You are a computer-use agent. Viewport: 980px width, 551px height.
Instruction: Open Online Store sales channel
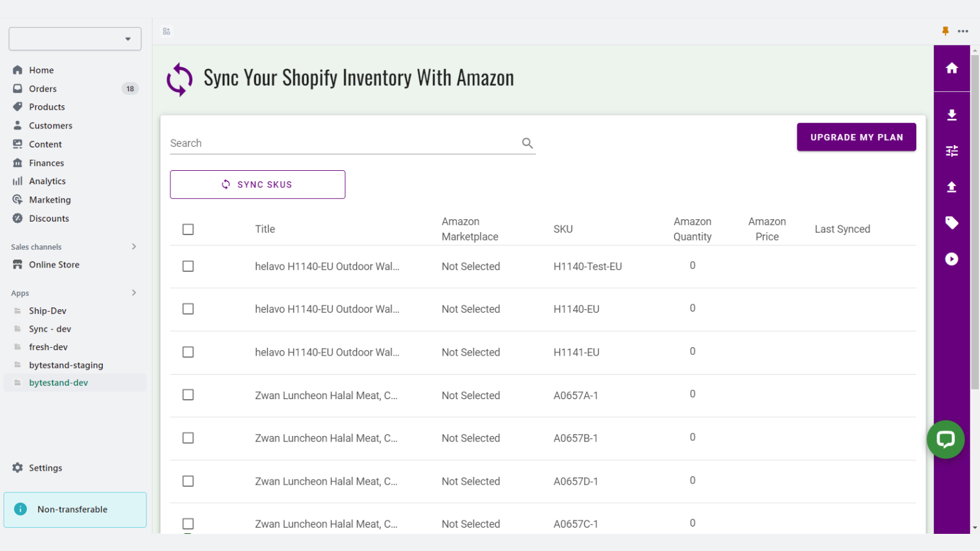click(x=54, y=265)
